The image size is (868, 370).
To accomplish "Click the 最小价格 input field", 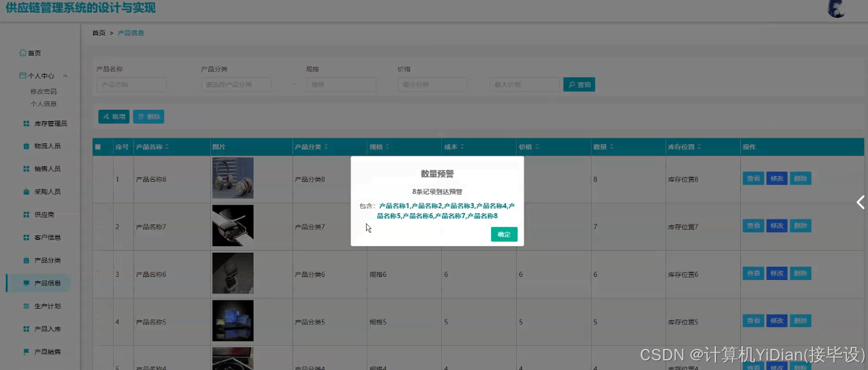I will coord(432,84).
